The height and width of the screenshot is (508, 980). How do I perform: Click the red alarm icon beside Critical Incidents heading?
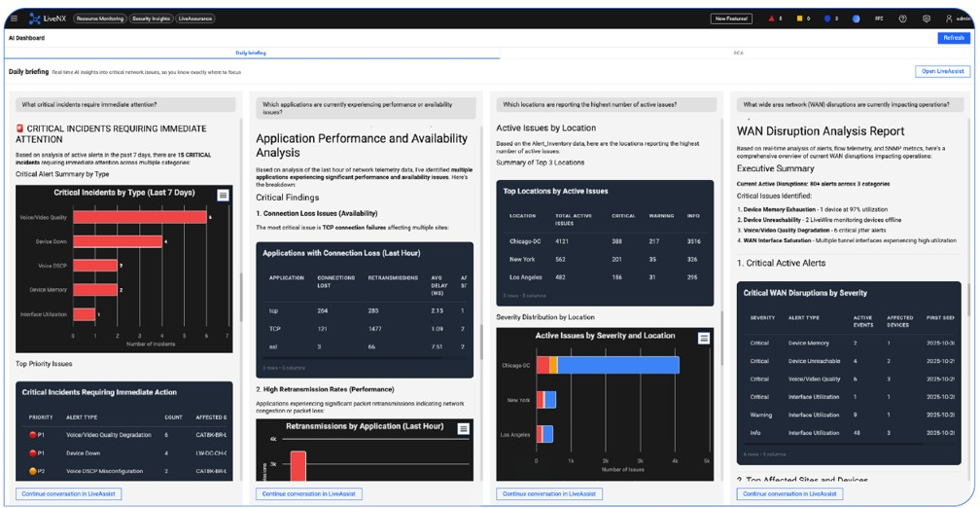pos(19,128)
